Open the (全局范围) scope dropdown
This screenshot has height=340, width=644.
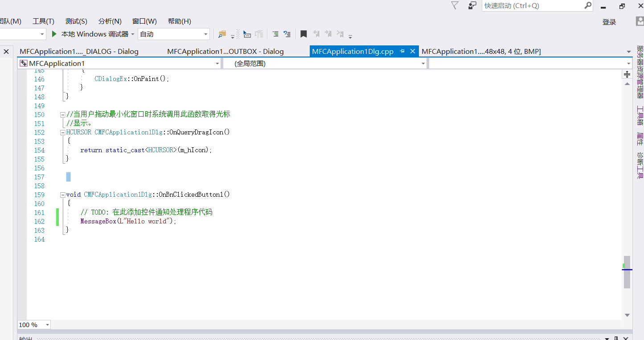point(422,63)
